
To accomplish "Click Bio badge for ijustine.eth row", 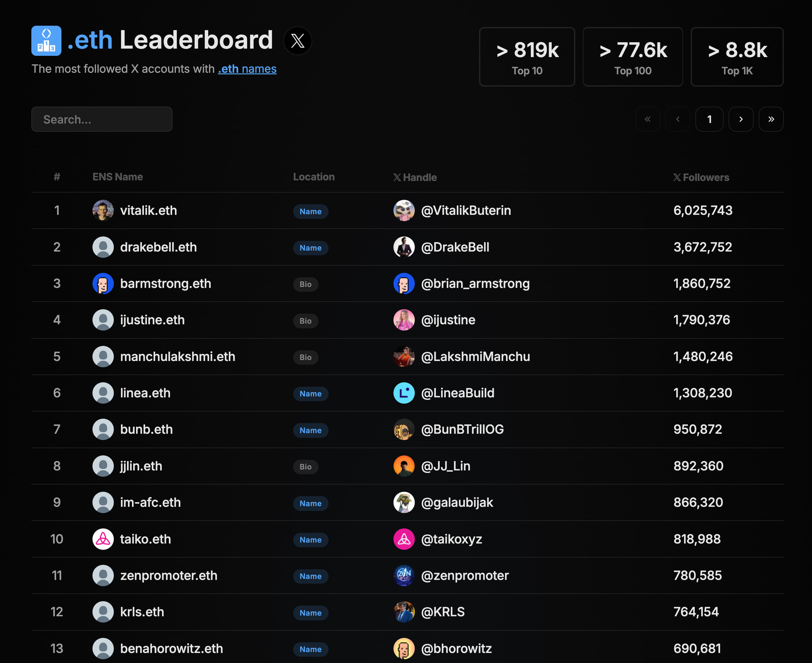I will 305,321.
